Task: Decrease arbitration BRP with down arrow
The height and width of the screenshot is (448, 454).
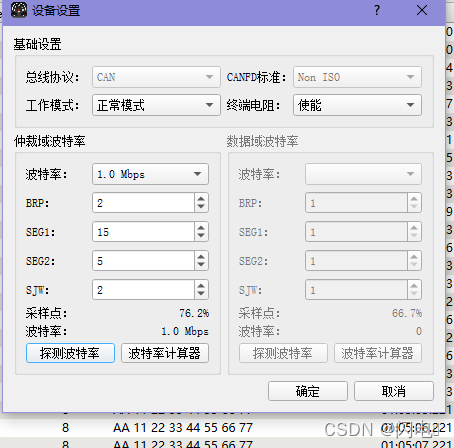Action: [x=201, y=207]
